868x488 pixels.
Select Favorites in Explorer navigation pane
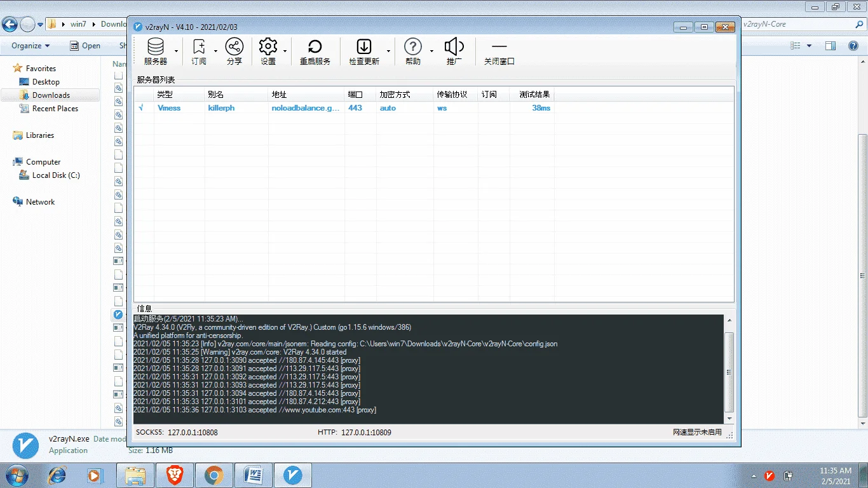[41, 68]
